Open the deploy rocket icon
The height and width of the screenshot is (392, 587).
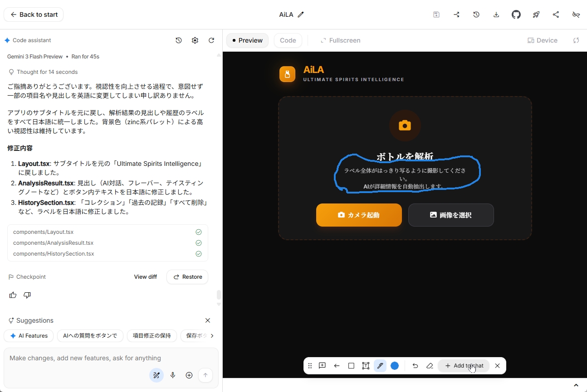536,14
